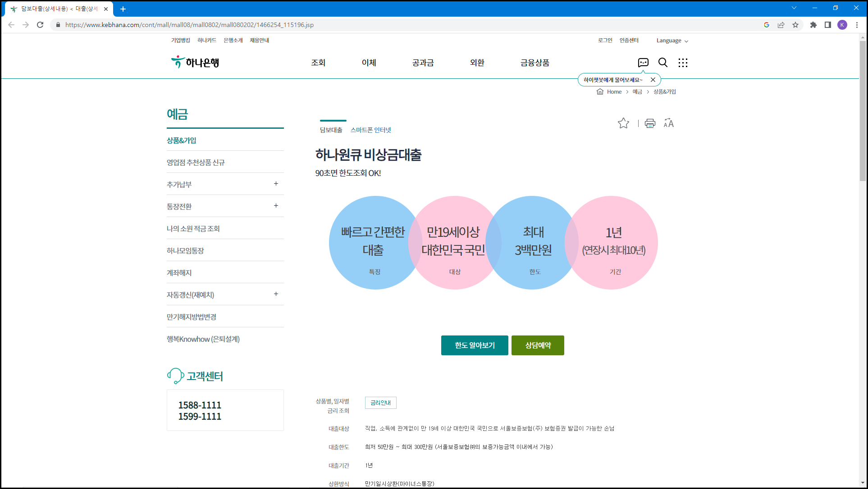The height and width of the screenshot is (489, 868).
Task: Click the Hana Bank logo
Action: tap(195, 62)
